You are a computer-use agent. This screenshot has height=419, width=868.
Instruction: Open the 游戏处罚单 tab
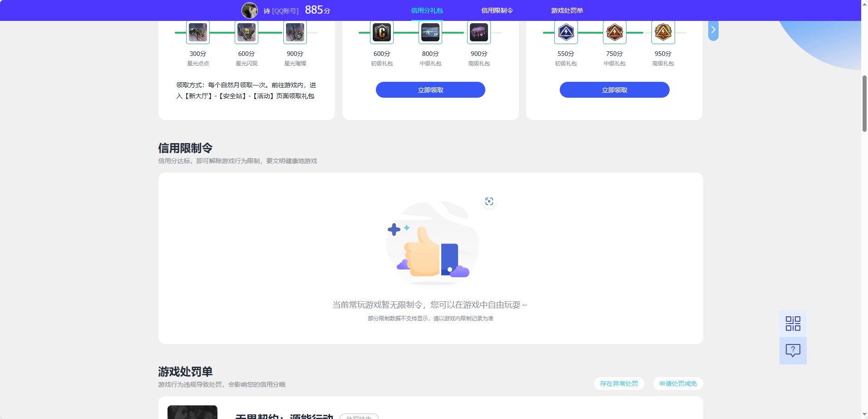pos(567,10)
